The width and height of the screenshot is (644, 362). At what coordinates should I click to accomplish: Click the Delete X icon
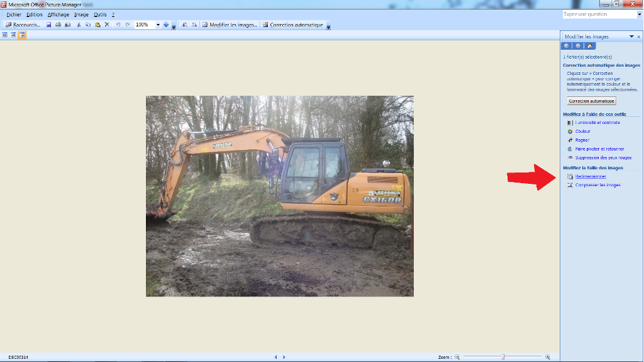107,25
